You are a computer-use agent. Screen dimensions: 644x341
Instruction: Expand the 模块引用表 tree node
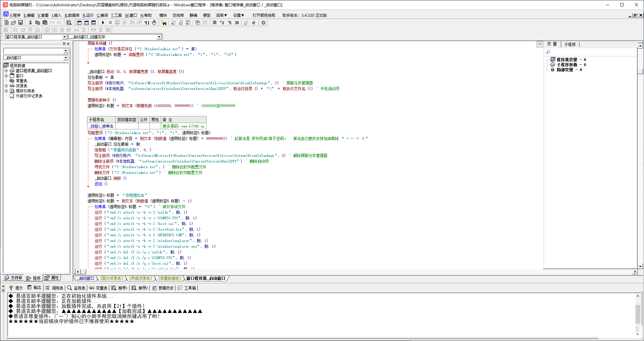pos(6,91)
